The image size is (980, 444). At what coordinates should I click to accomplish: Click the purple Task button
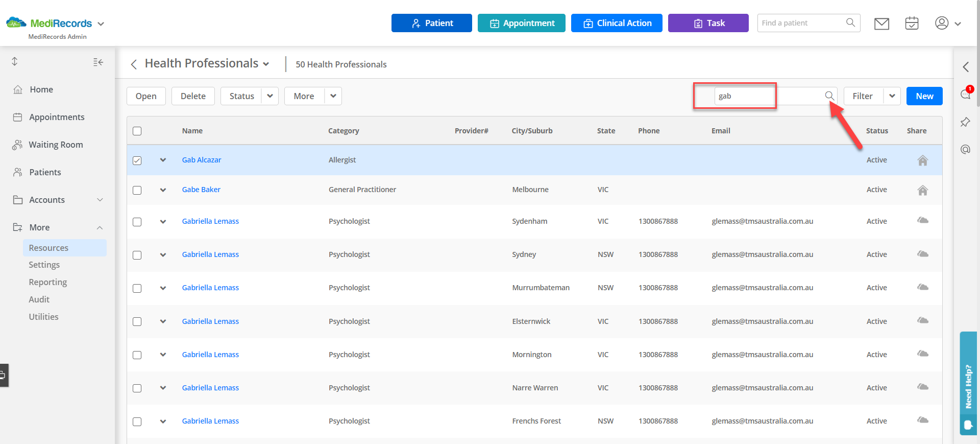point(708,23)
